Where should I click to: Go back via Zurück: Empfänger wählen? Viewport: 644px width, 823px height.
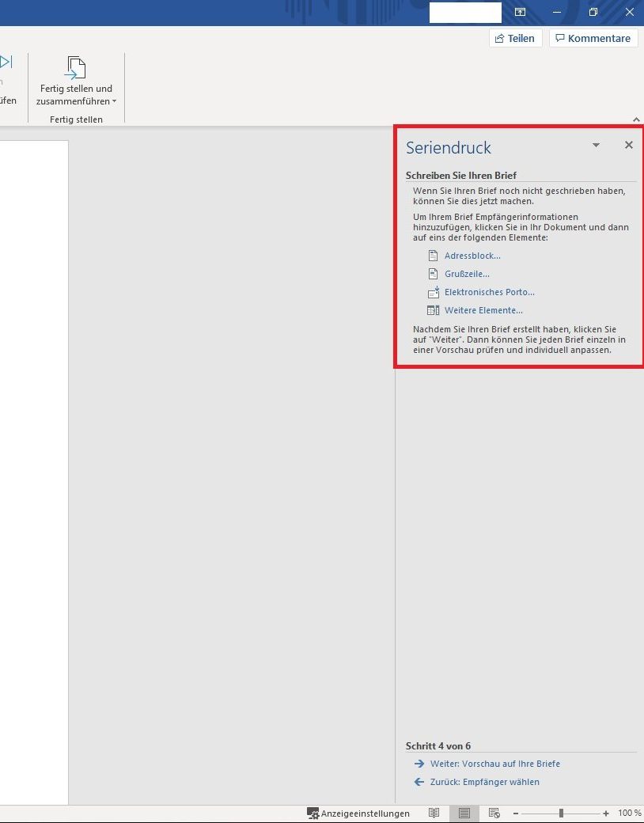(x=484, y=782)
